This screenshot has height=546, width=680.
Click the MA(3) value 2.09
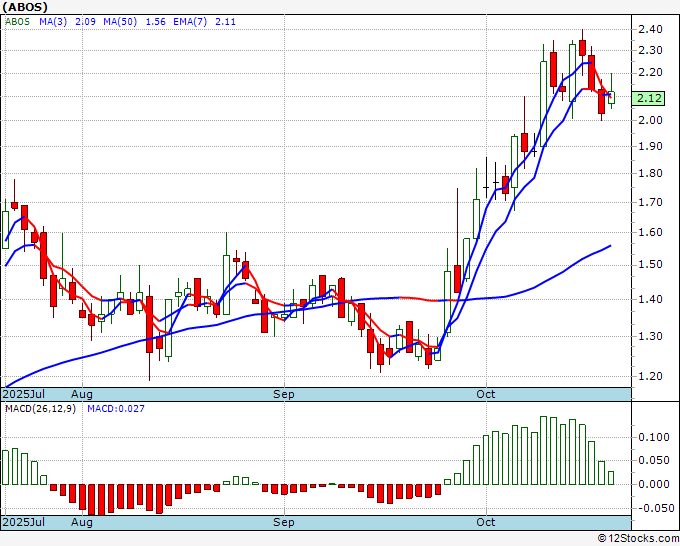(85, 22)
